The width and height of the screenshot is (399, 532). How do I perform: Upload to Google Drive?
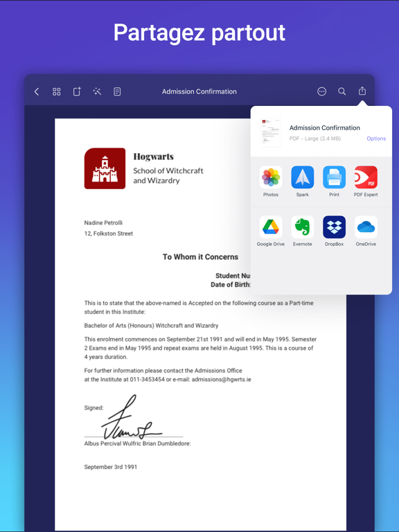pos(271,231)
